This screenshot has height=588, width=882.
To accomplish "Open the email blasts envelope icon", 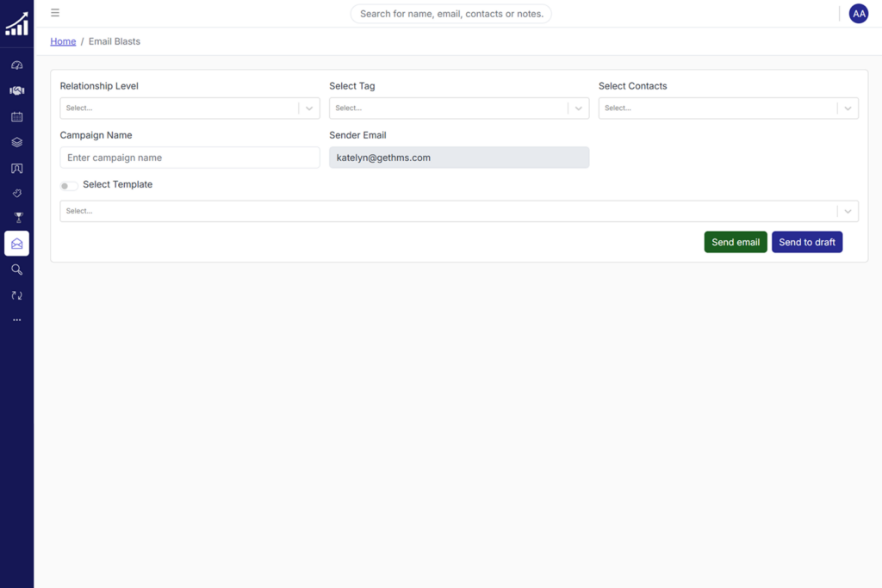I will click(16, 244).
